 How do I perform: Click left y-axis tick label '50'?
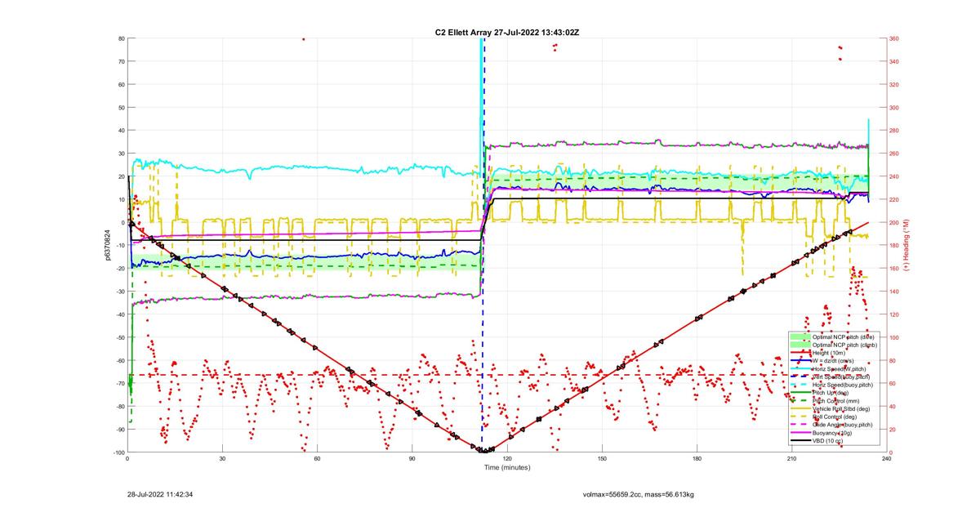point(121,108)
